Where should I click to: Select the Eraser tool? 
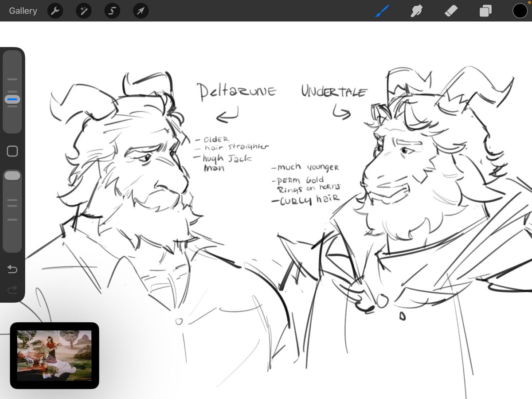[450, 11]
